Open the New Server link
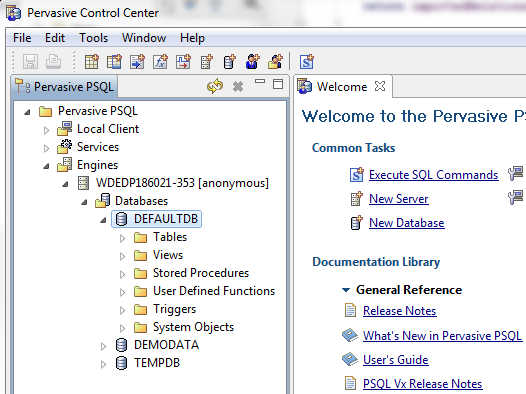 pos(399,199)
